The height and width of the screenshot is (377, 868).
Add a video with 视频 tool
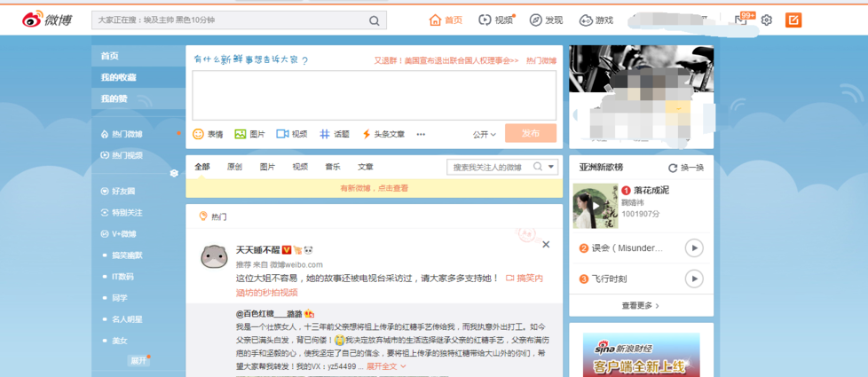point(292,134)
